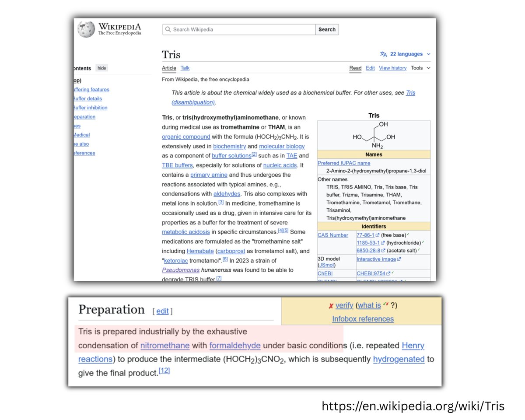Open citation reference [12]
525x420 pixels.
pos(164,371)
